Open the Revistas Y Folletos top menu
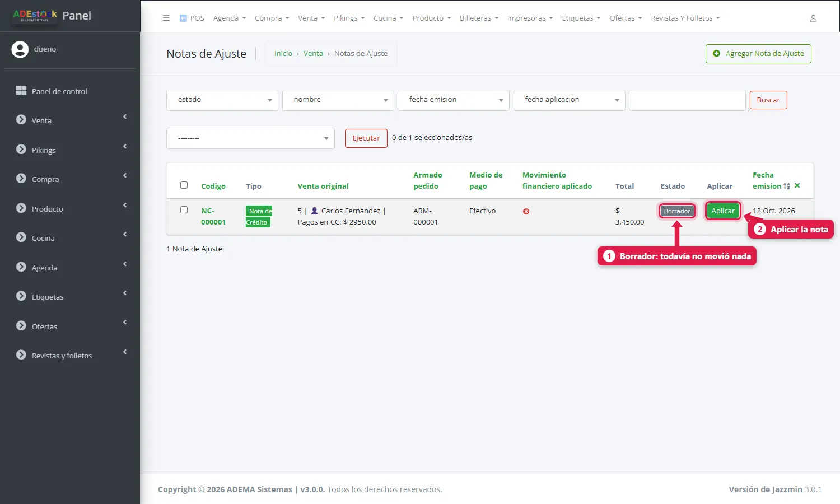Screen dimensions: 840x504 click(685, 18)
